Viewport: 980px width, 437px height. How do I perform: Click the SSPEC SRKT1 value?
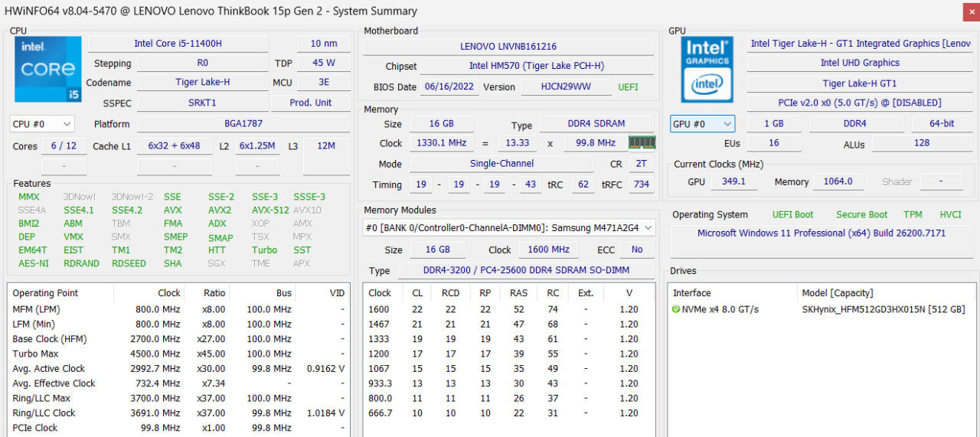coord(202,103)
